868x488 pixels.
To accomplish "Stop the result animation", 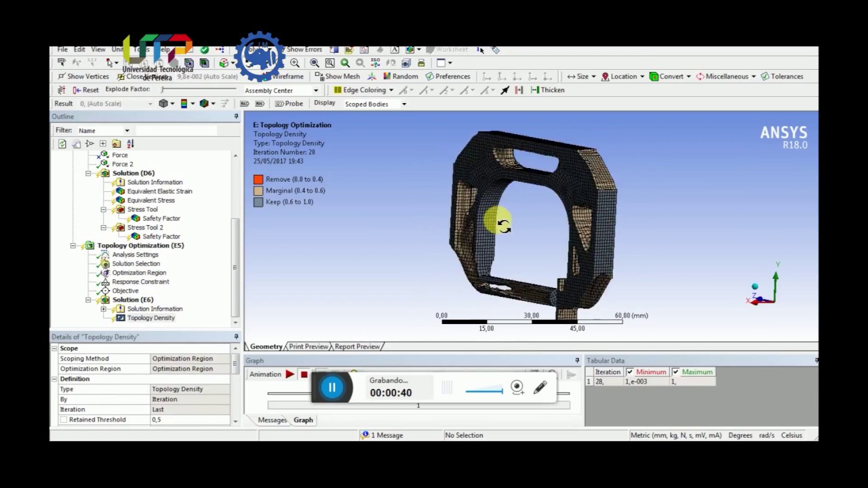I will pos(304,374).
